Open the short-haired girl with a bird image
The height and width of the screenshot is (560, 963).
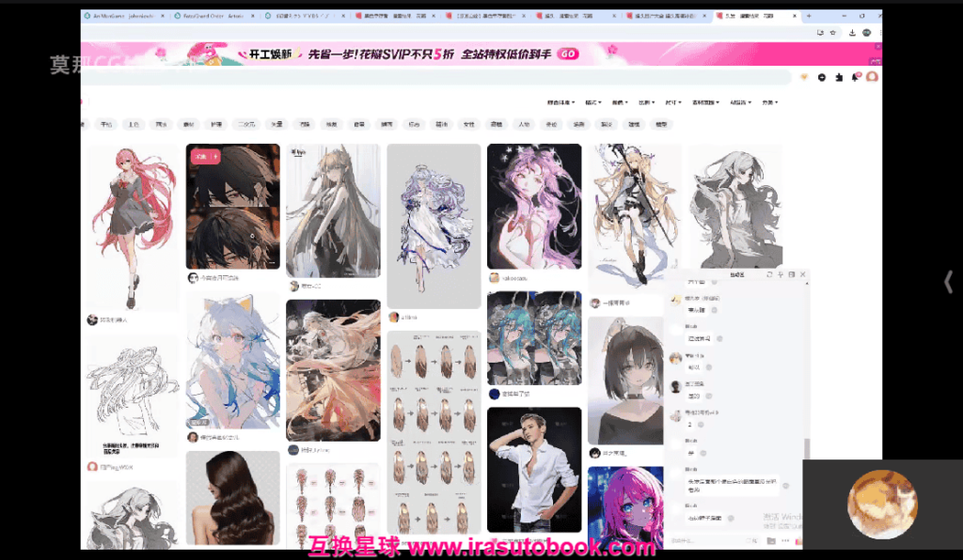[625, 381]
